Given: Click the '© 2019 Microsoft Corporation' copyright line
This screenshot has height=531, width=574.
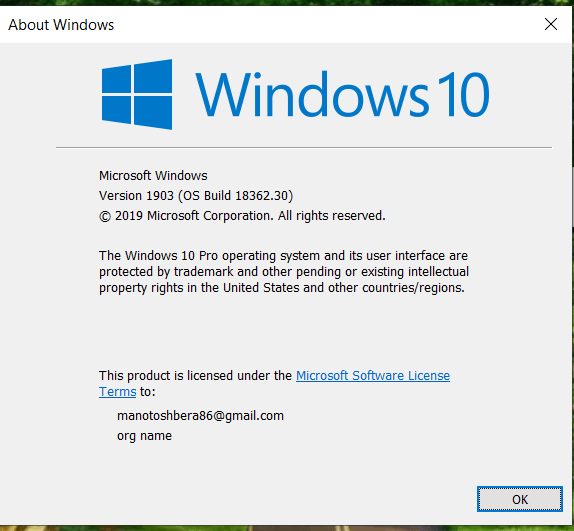Looking at the screenshot, I should click(242, 216).
